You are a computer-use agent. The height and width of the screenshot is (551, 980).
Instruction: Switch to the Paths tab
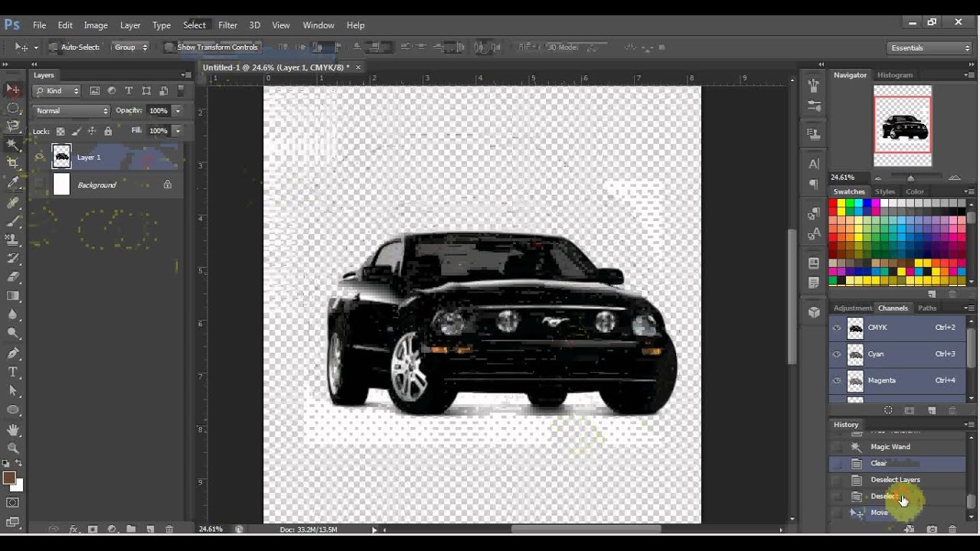point(927,308)
